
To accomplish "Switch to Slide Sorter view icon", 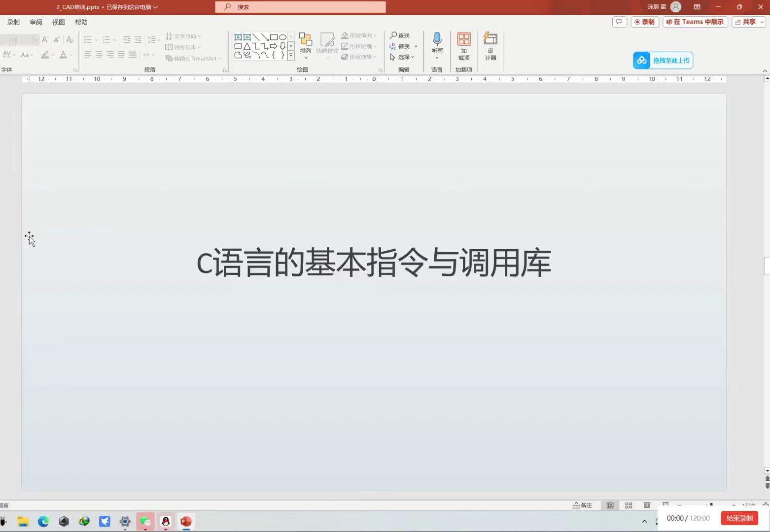I will click(628, 505).
